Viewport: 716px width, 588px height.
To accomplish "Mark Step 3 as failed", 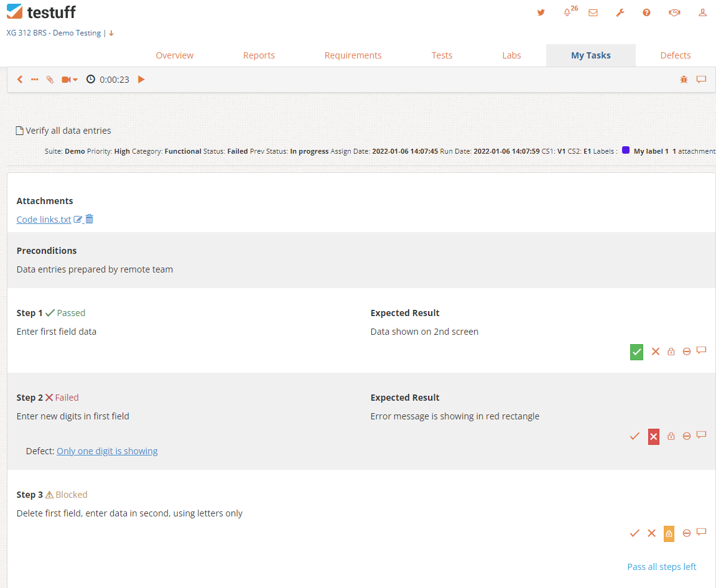I will click(x=651, y=533).
